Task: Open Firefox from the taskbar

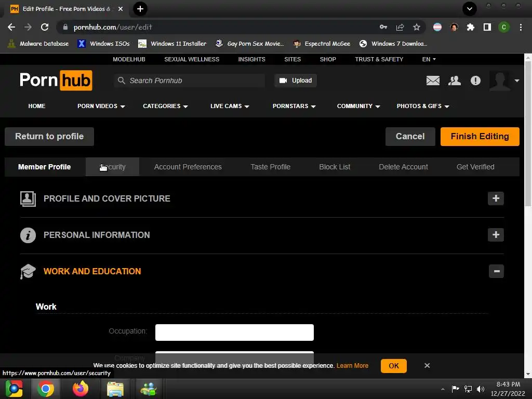Action: [81, 389]
